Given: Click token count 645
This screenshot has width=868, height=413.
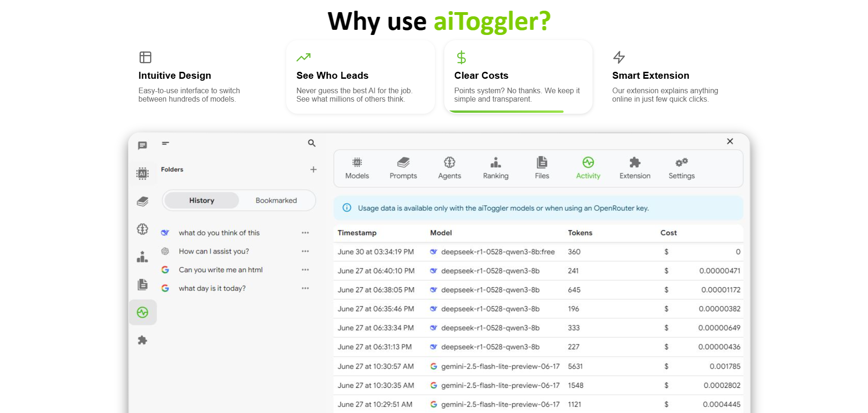Looking at the screenshot, I should tap(574, 290).
